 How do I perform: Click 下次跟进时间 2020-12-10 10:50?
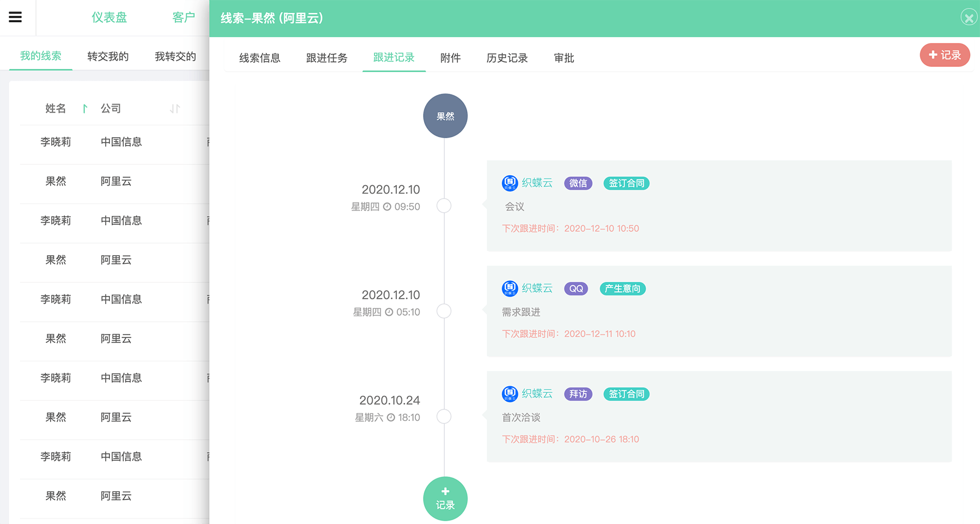(x=570, y=229)
